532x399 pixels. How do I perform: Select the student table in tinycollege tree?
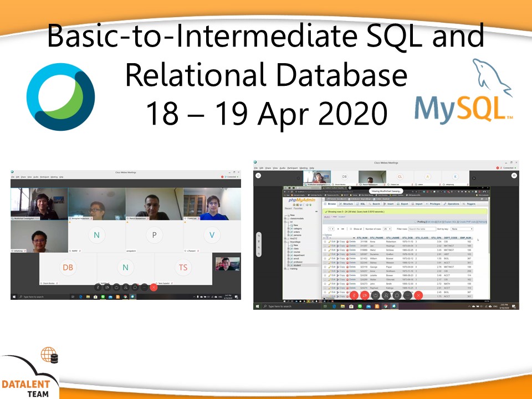coord(296,265)
